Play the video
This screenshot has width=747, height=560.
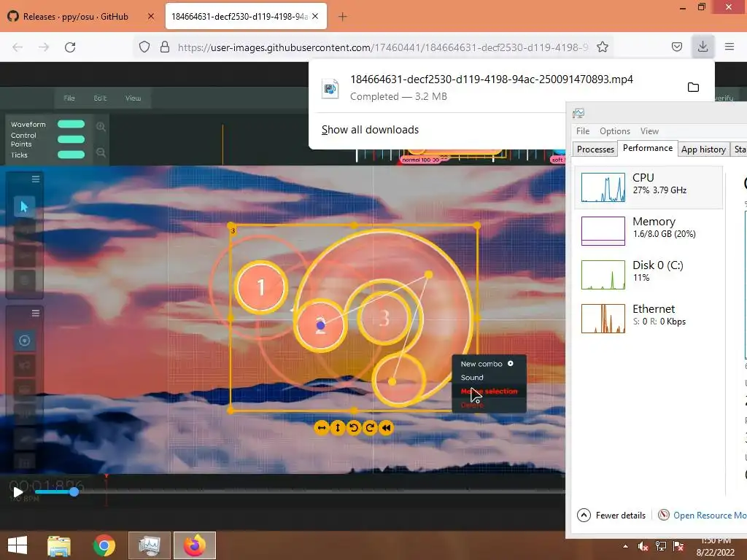pos(18,492)
